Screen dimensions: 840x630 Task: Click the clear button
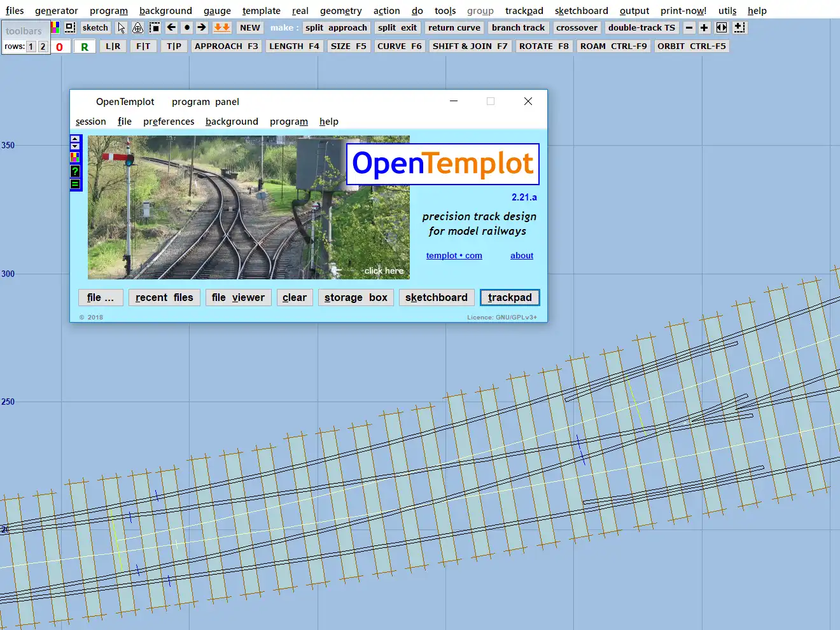point(295,297)
